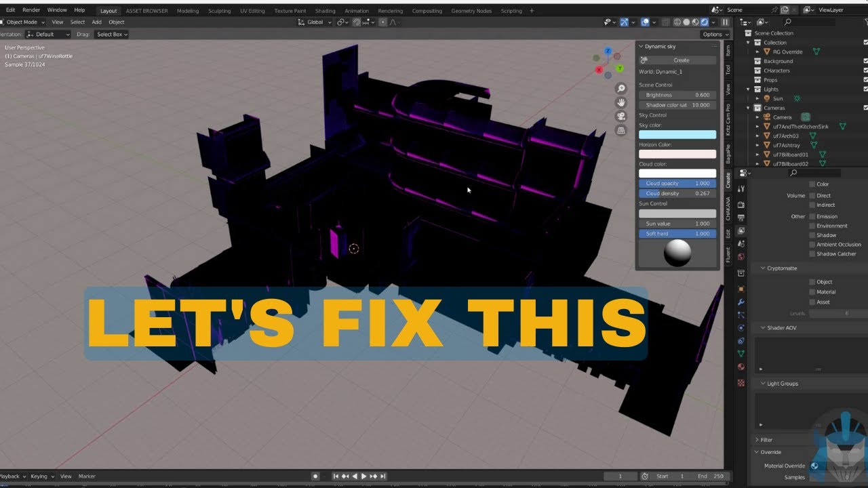Select wireframe viewport shading

tap(676, 22)
